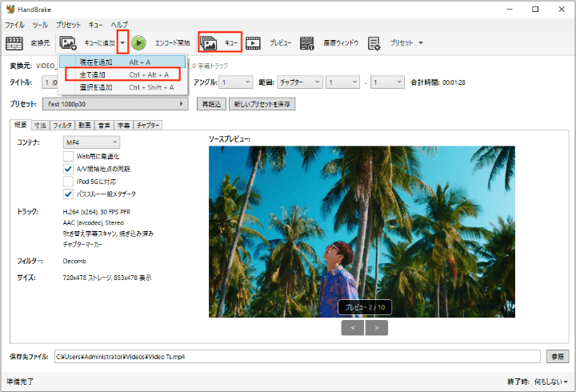Click the 参照 browse button

coord(557,356)
